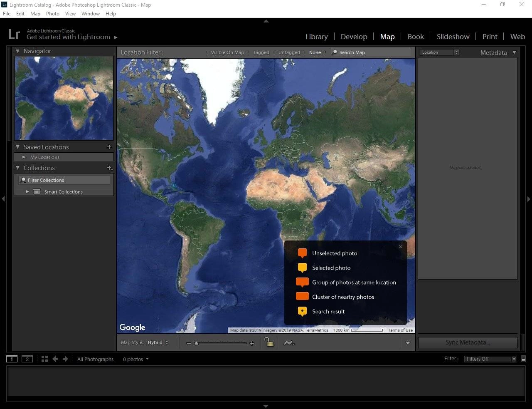The width and height of the screenshot is (532, 409).
Task: Filter by Tagged photos
Action: coord(261,52)
